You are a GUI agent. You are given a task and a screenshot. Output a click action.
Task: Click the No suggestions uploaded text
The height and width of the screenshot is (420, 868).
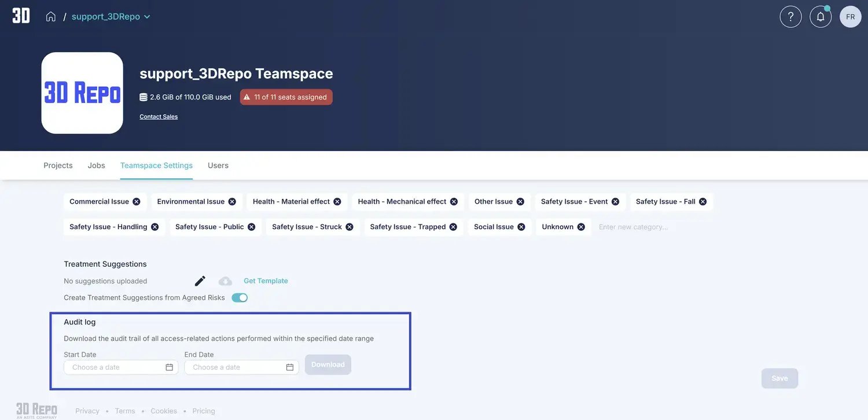[x=105, y=281]
